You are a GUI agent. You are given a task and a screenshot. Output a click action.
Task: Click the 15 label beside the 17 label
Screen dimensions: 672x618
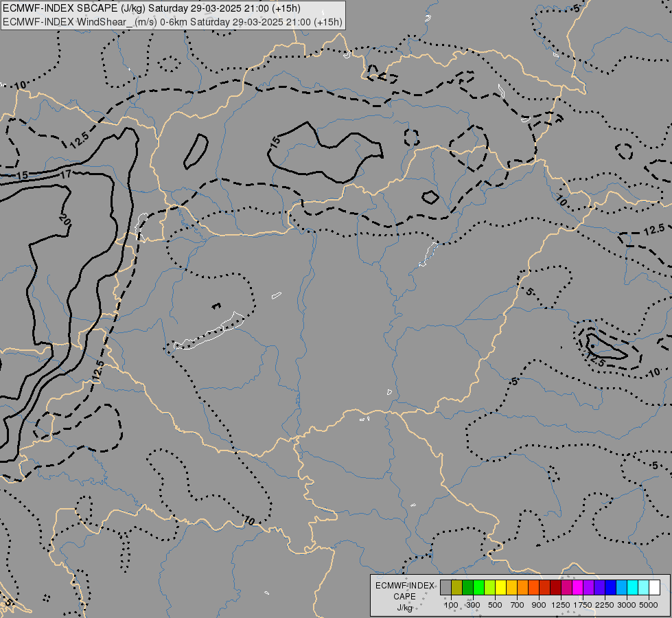[23, 175]
